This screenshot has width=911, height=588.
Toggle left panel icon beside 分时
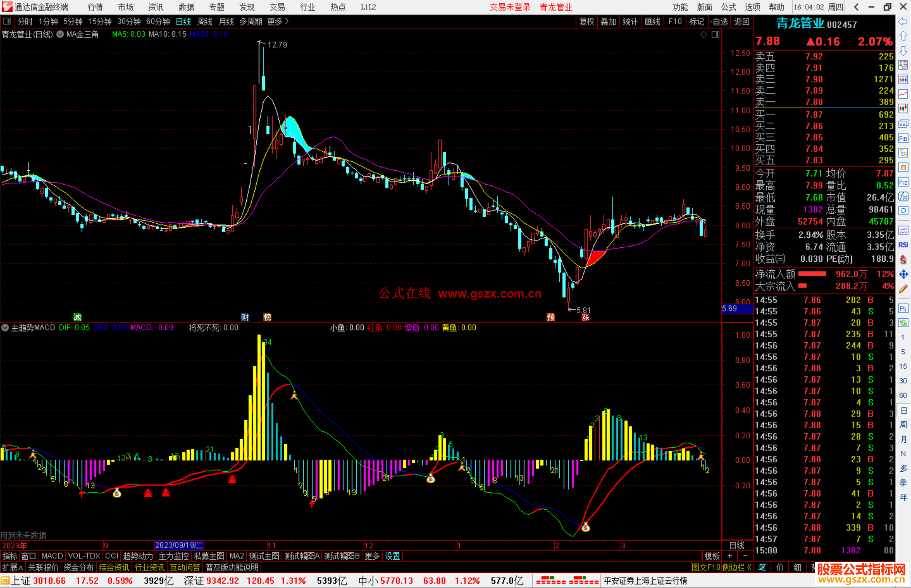pyautogui.click(x=7, y=21)
